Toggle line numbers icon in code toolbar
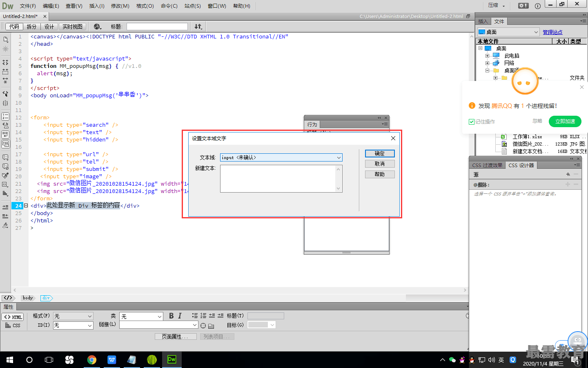The image size is (588, 368). 5,117
